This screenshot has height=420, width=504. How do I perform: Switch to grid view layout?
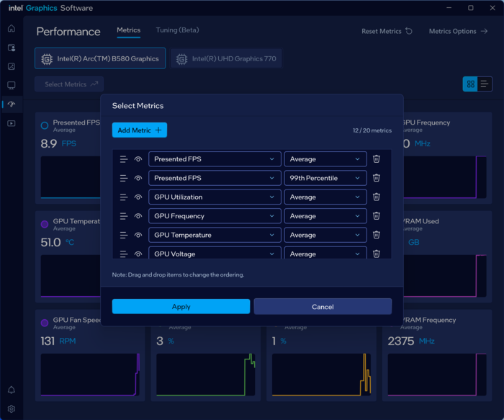(470, 84)
